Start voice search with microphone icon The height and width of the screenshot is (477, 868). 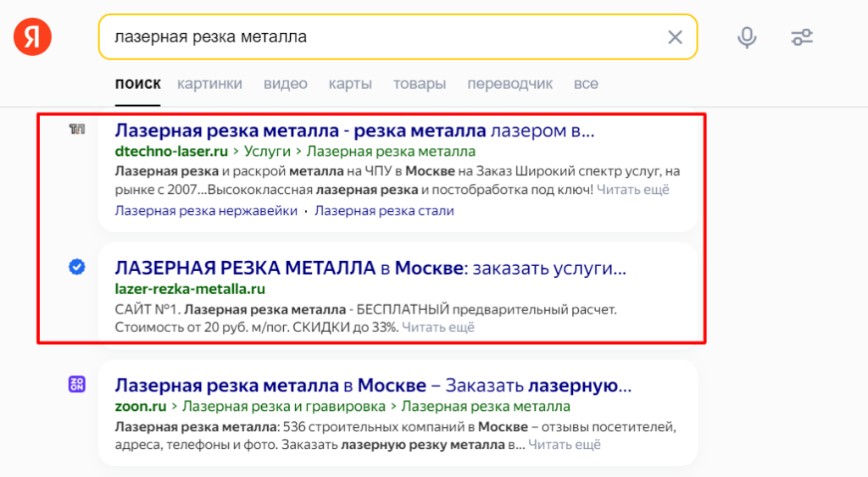(747, 37)
